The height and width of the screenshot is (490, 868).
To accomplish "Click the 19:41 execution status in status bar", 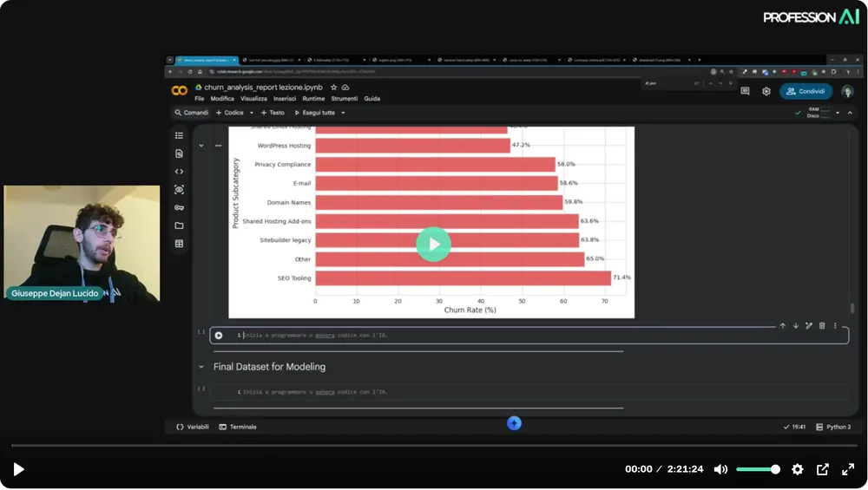I will pyautogui.click(x=795, y=427).
